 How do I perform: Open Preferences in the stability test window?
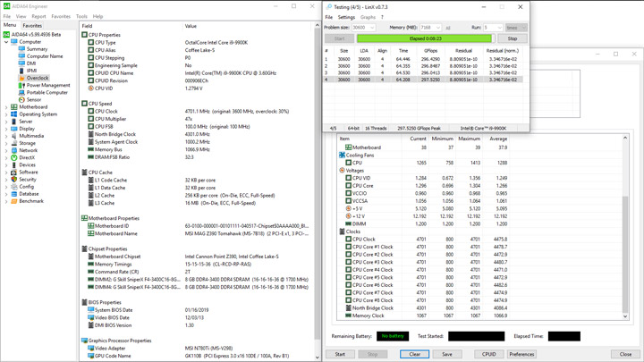pyautogui.click(x=521, y=354)
